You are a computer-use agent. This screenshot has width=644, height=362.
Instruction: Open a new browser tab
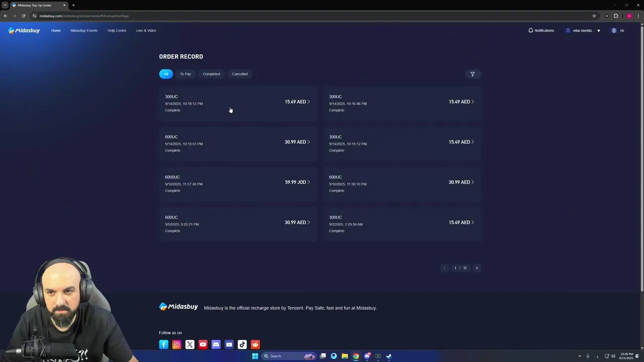click(73, 5)
